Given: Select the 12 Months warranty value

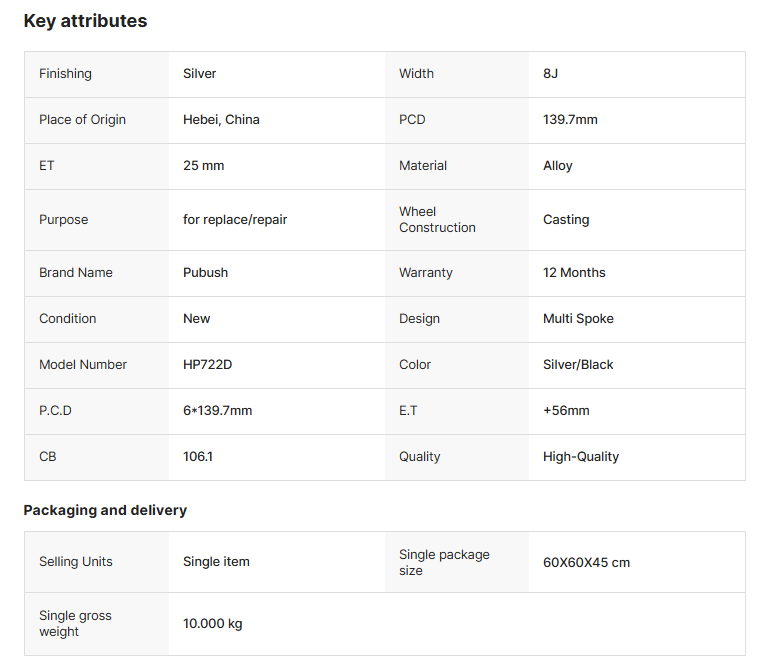Looking at the screenshot, I should click(574, 273).
